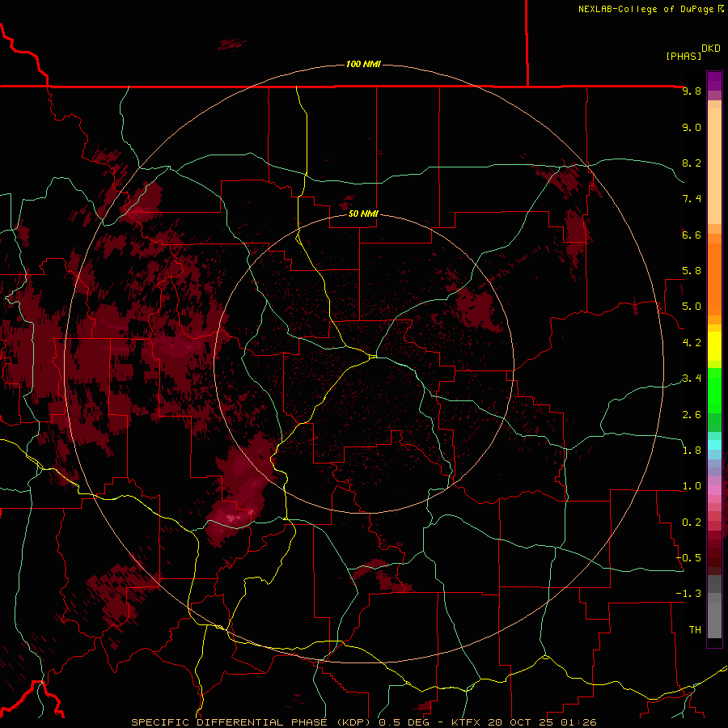Click the 4.2 legend value

coord(692,343)
